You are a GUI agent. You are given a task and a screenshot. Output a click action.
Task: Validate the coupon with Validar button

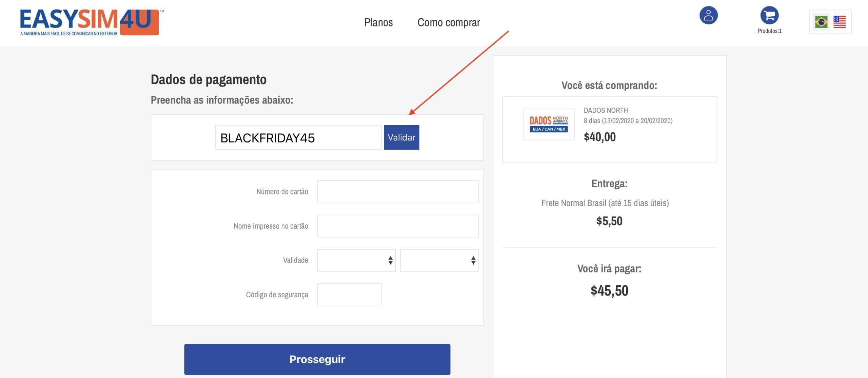pyautogui.click(x=401, y=137)
